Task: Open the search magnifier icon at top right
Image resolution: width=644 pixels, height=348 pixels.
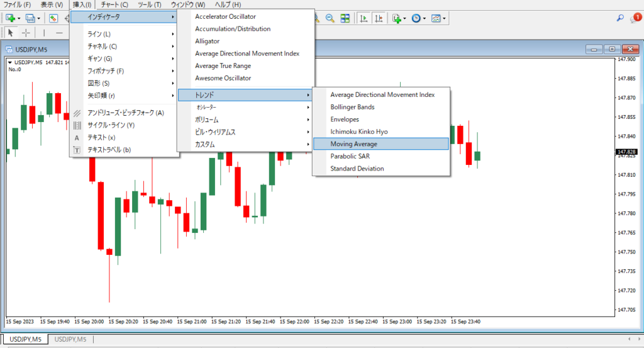Action: coord(621,18)
